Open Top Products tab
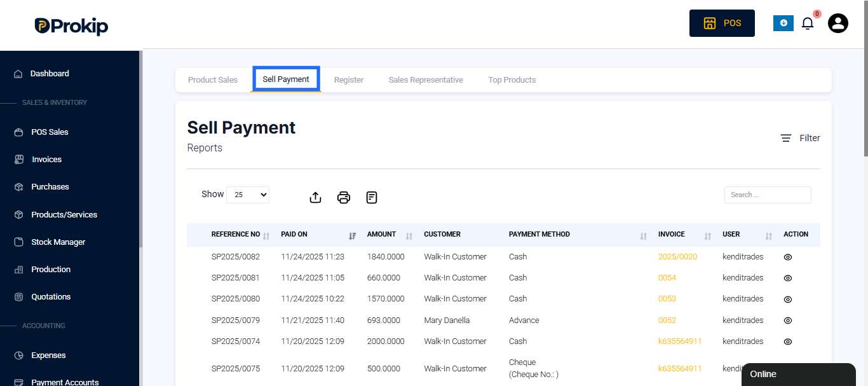This screenshot has height=386, width=868. coord(512,80)
